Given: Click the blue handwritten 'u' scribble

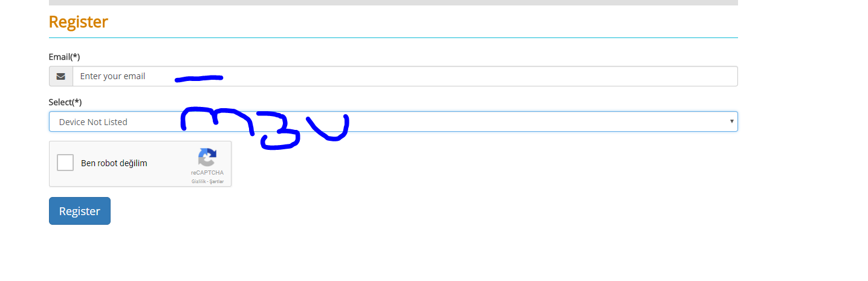Looking at the screenshot, I should (x=328, y=128).
